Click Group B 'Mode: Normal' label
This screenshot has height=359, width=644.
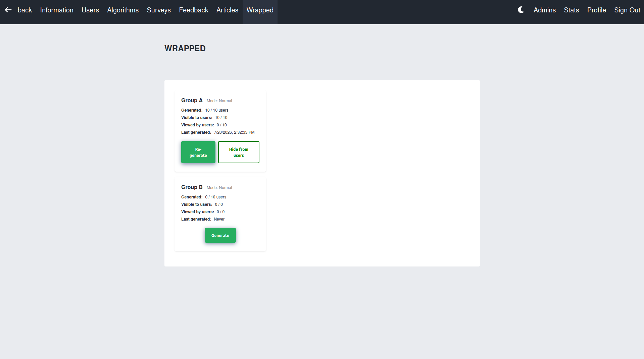[219, 188]
